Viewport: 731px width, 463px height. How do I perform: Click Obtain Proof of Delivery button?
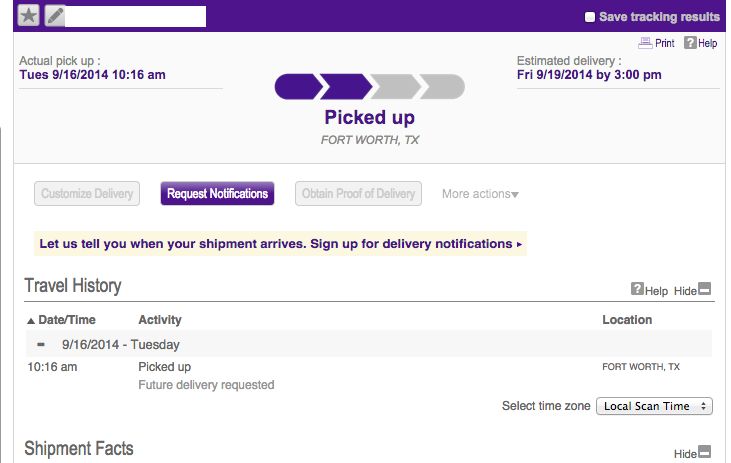click(358, 194)
